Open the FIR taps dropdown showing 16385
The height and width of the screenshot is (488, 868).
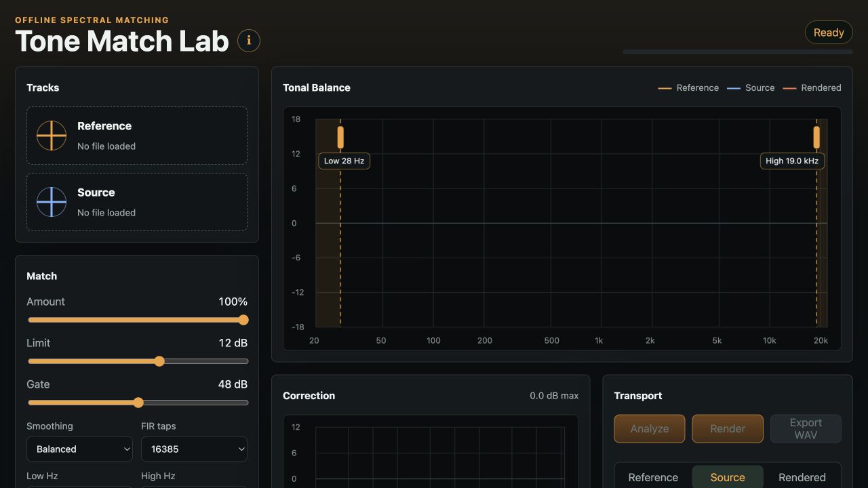(x=194, y=449)
